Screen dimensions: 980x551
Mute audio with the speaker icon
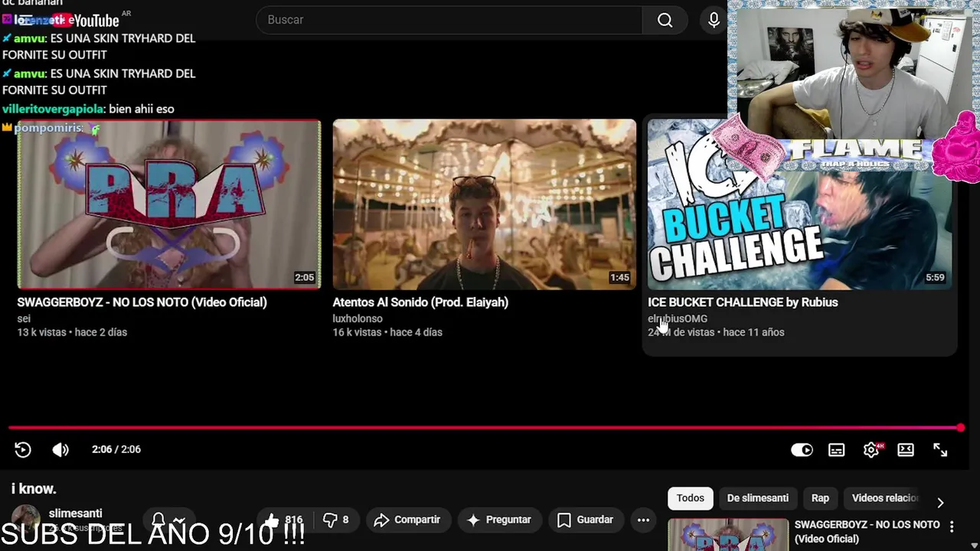[60, 449]
